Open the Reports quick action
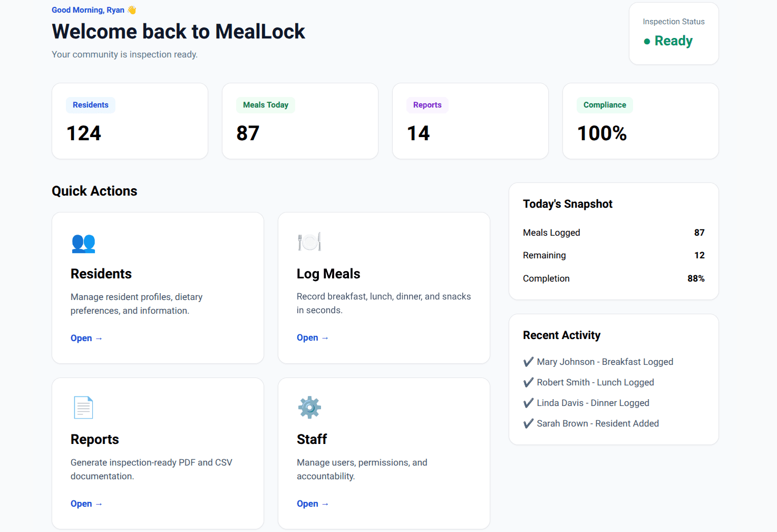The image size is (777, 532). point(86,504)
